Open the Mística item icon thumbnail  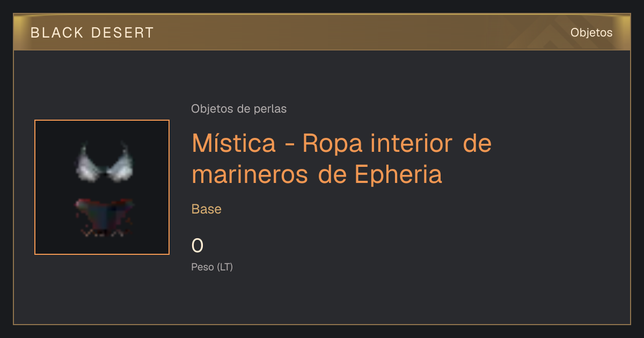[x=102, y=187]
